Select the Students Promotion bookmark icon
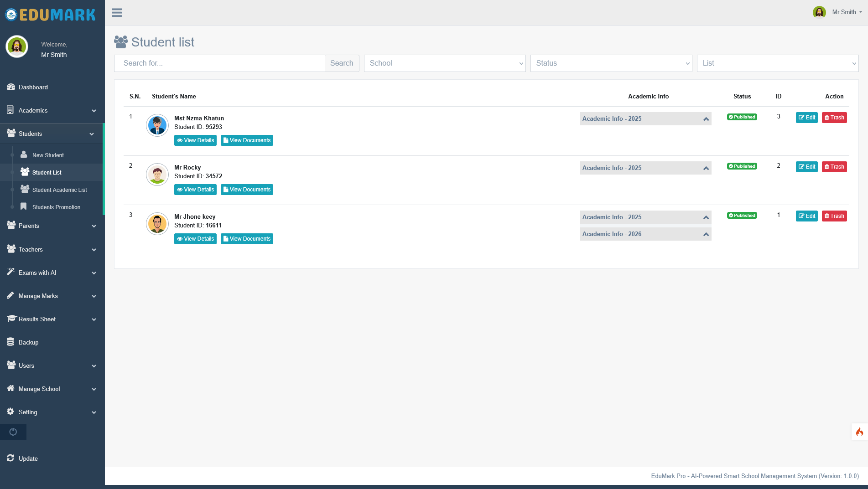 (x=23, y=206)
